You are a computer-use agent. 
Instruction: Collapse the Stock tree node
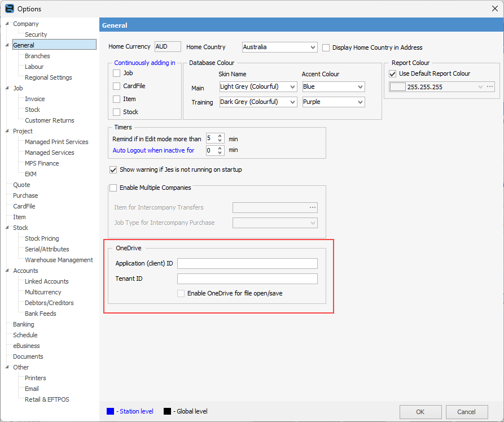(7, 227)
